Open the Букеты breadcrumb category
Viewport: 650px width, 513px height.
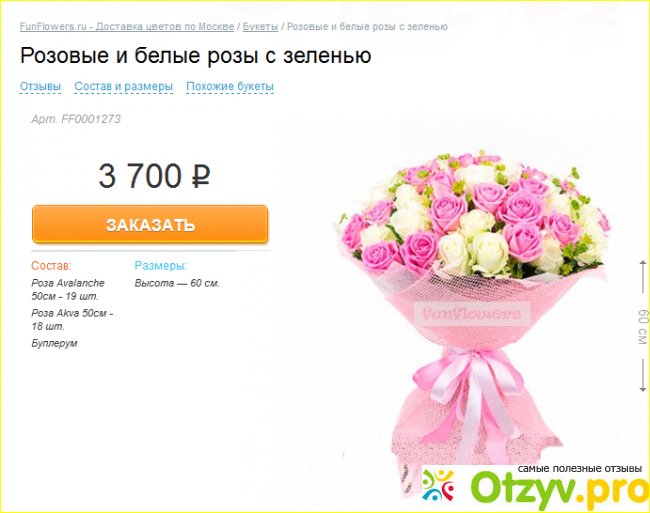pyautogui.click(x=260, y=27)
